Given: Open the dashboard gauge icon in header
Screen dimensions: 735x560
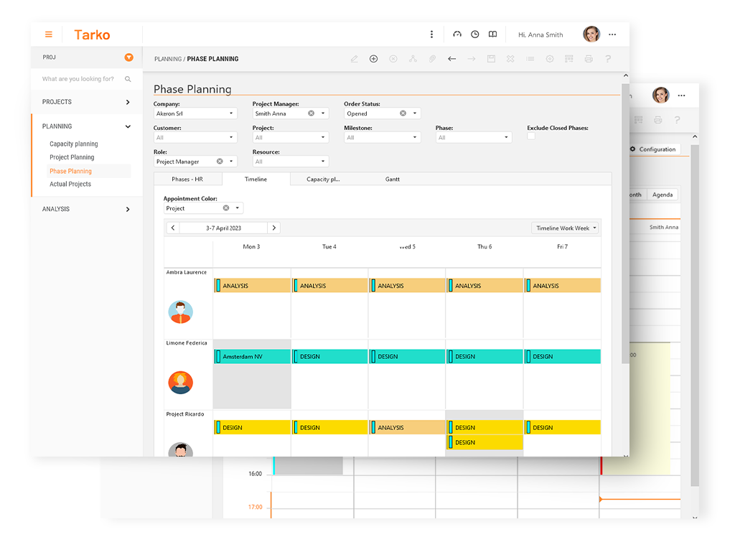Looking at the screenshot, I should click(457, 34).
